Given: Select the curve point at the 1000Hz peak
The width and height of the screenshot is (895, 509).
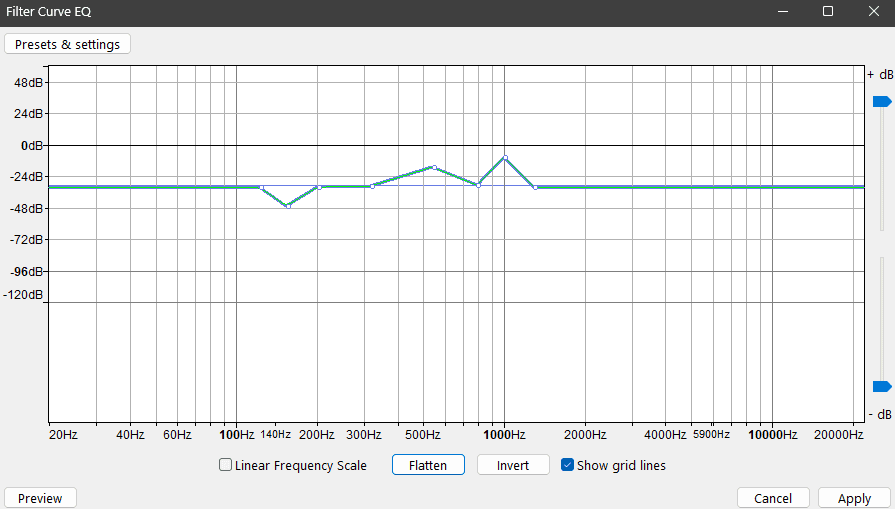Looking at the screenshot, I should pyautogui.click(x=505, y=157).
